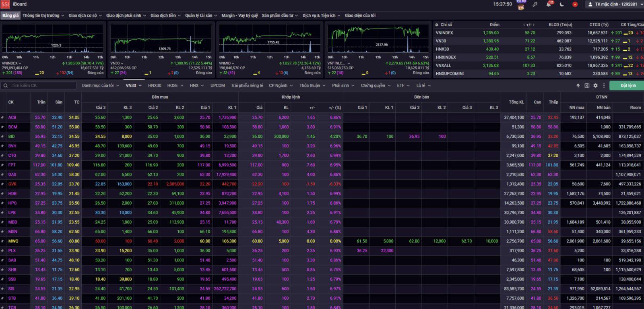Expand the Danh mục của tôi dropdown

[x=100, y=85]
